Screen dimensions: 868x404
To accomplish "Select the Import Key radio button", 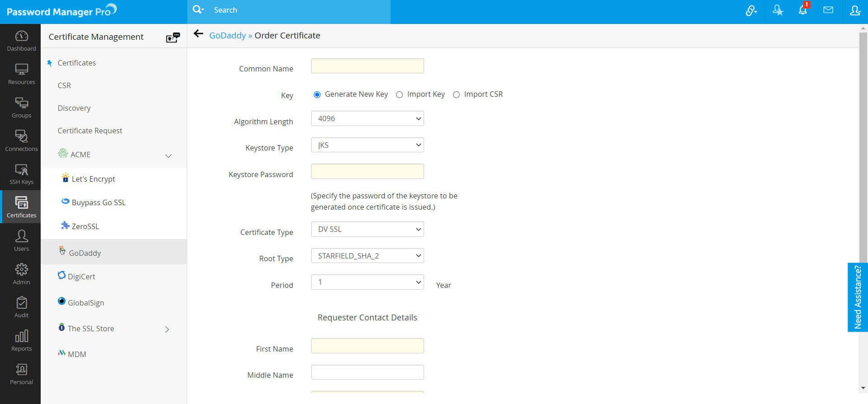I will [x=399, y=94].
